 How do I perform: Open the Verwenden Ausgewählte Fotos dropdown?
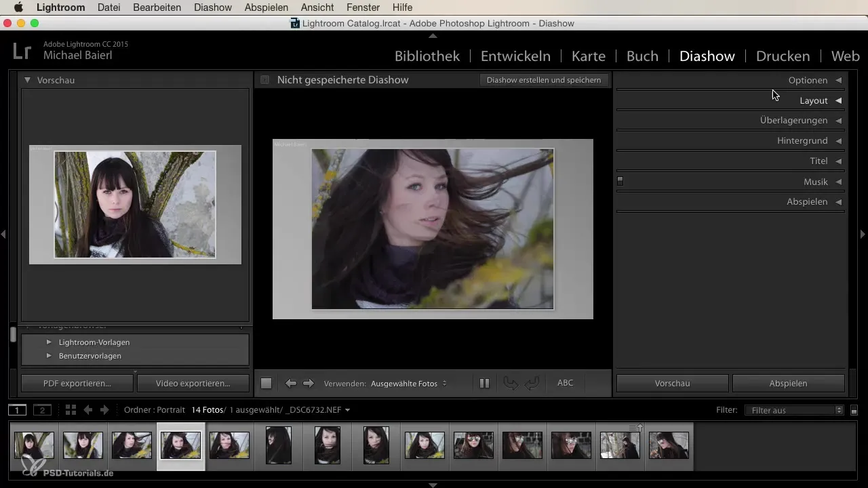coord(409,384)
